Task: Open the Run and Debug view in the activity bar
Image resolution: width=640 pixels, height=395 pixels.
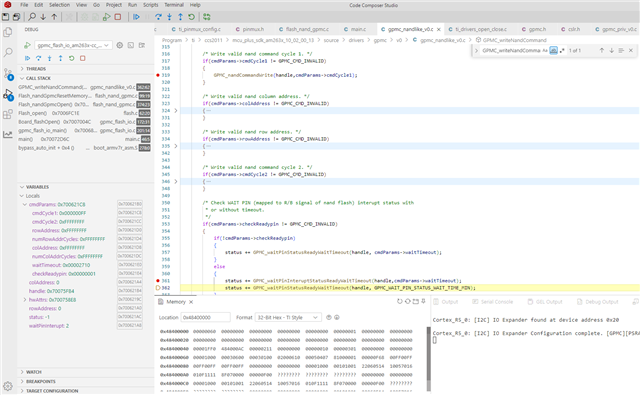Action: click(8, 94)
